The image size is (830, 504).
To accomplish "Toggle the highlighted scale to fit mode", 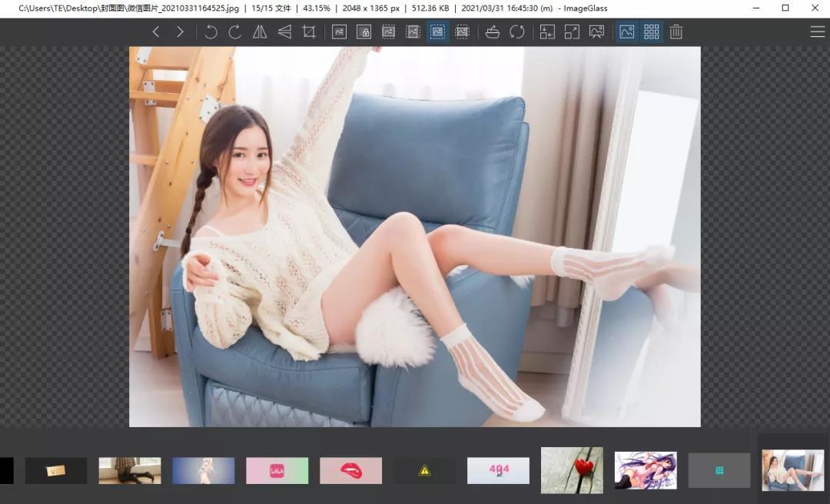I will [x=438, y=31].
